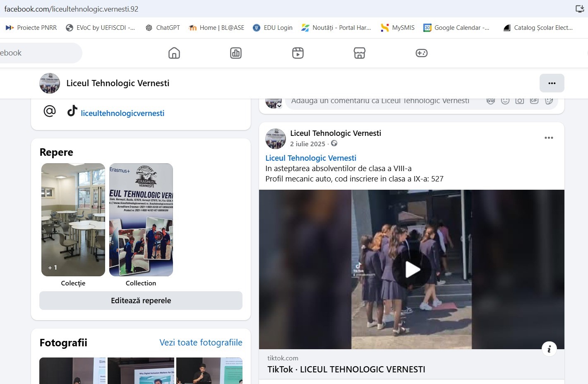This screenshot has width=588, height=384.
Task: Open the EVoC by UEFISCDI bookmark
Action: point(101,28)
